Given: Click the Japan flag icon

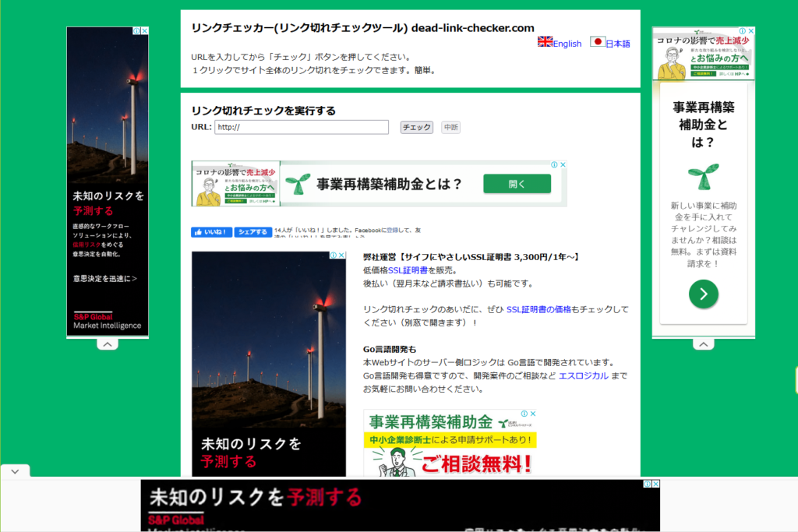Looking at the screenshot, I should point(597,42).
